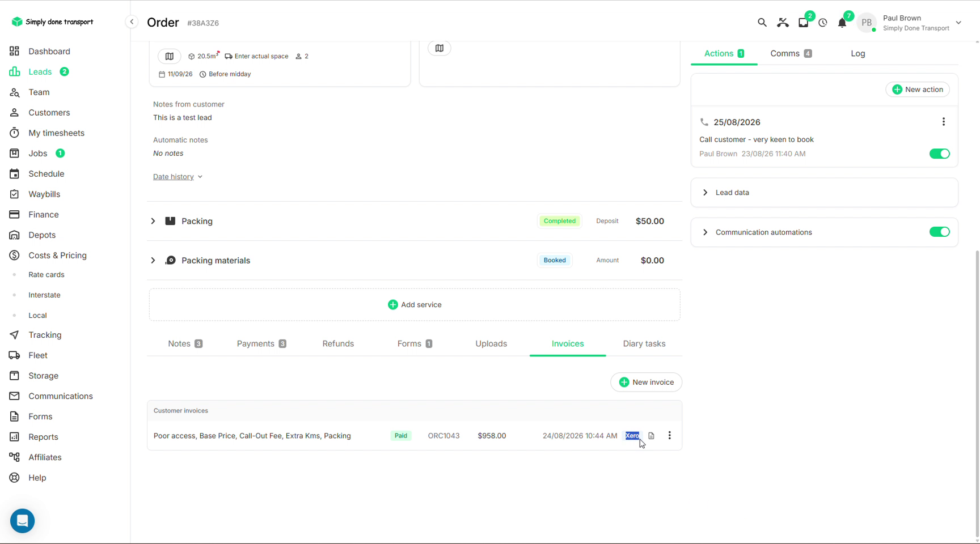
Task: Click the map icon in the left card
Action: pos(169,56)
